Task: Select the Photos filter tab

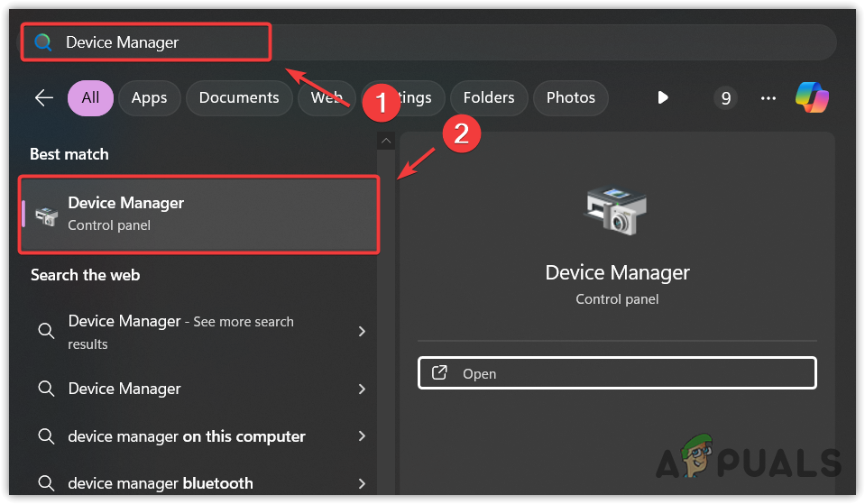Action: point(570,97)
